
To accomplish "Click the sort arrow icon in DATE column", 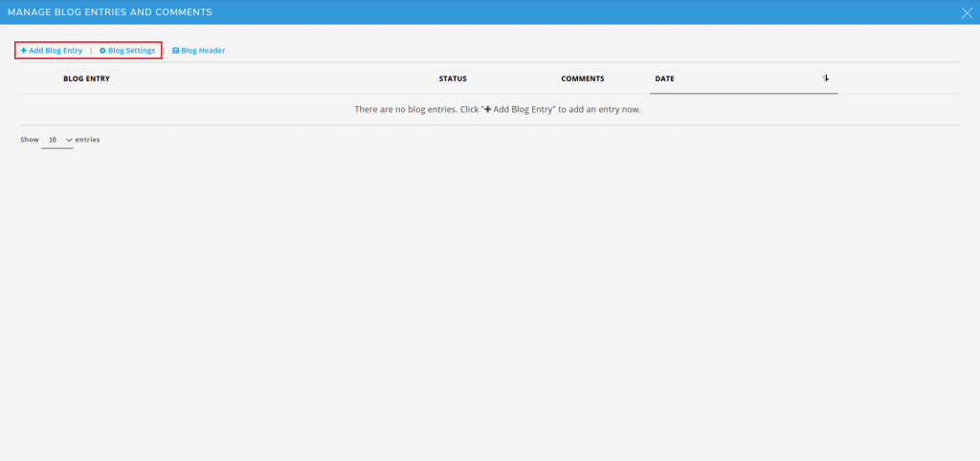I will (x=825, y=78).
